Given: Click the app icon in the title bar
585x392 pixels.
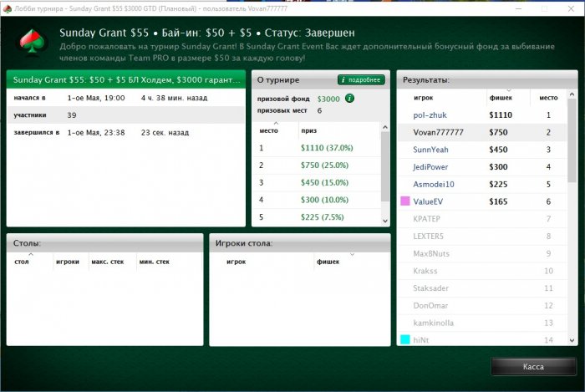Looking at the screenshot, I should (x=7, y=8).
